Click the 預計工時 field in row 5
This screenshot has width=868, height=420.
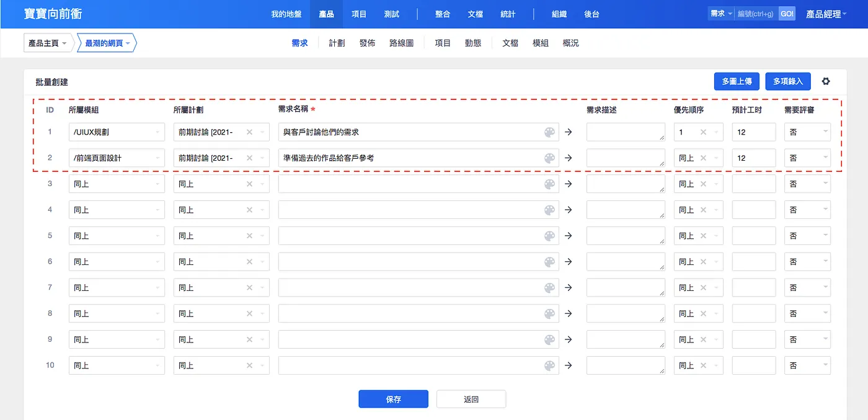click(x=754, y=236)
